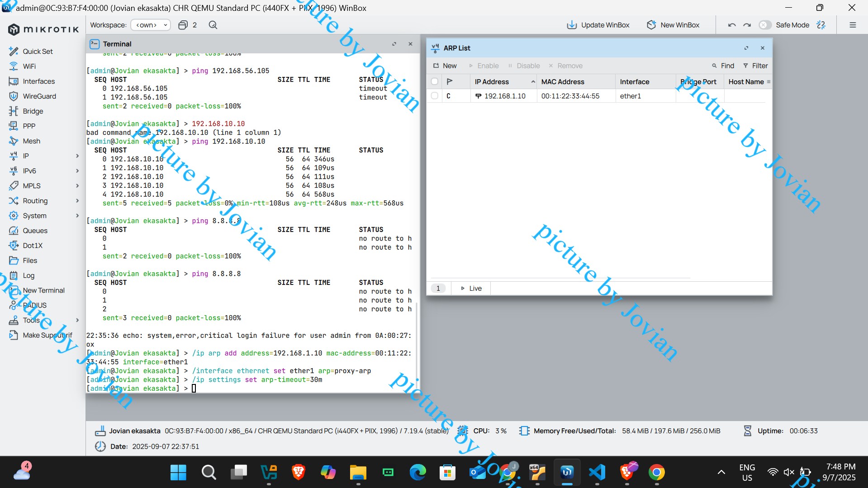Open the Queues section
This screenshot has height=488, width=868.
35,230
